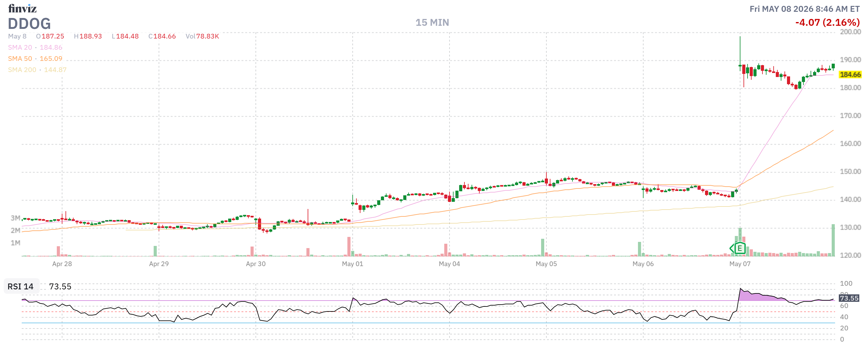Click the 180.00 price axis label
Screen dimensions: 868x349
tap(850, 88)
